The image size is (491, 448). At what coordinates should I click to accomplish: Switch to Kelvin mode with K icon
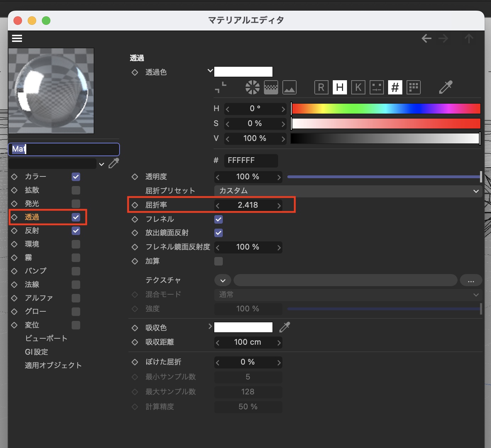point(358,87)
